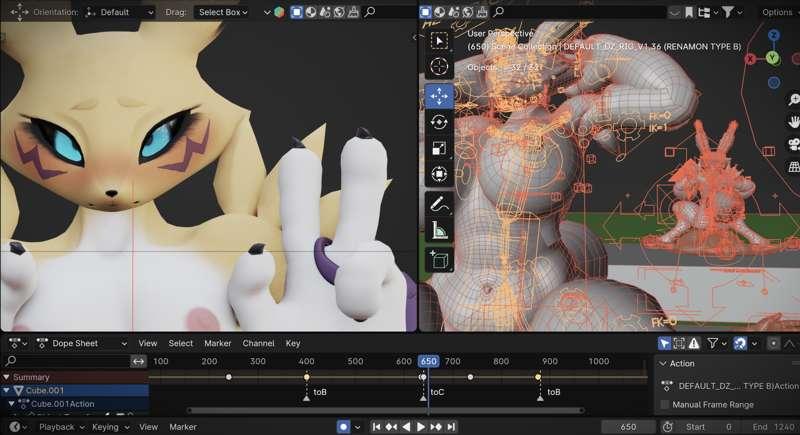Open the Dope Sheet mode dropdown
Screen dimensions: 800x435
tap(82, 344)
